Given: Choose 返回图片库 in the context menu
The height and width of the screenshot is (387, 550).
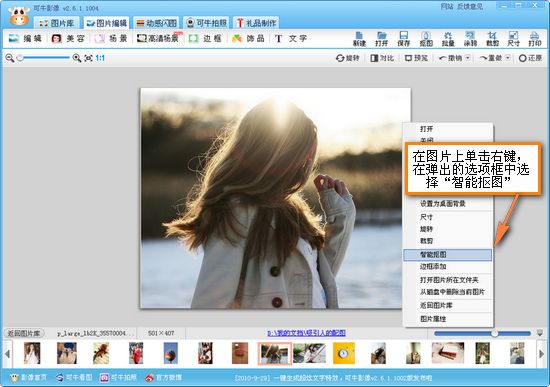Looking at the screenshot, I should (448, 305).
